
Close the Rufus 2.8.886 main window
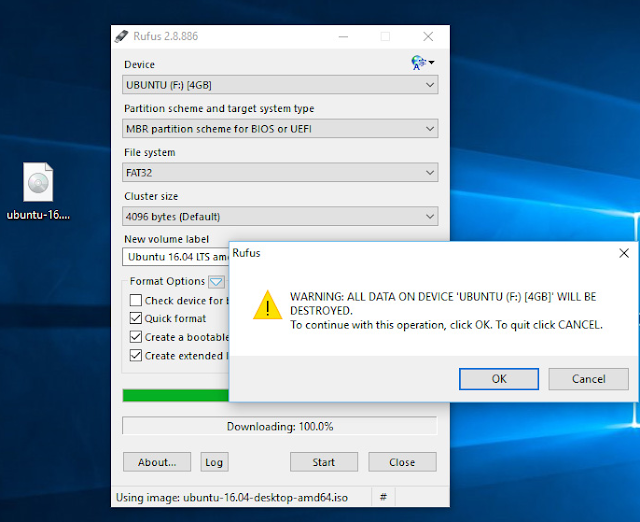click(x=428, y=37)
